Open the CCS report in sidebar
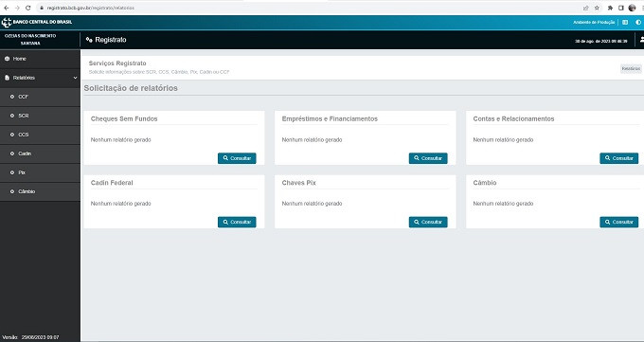This screenshot has height=342, width=644. (x=40, y=135)
